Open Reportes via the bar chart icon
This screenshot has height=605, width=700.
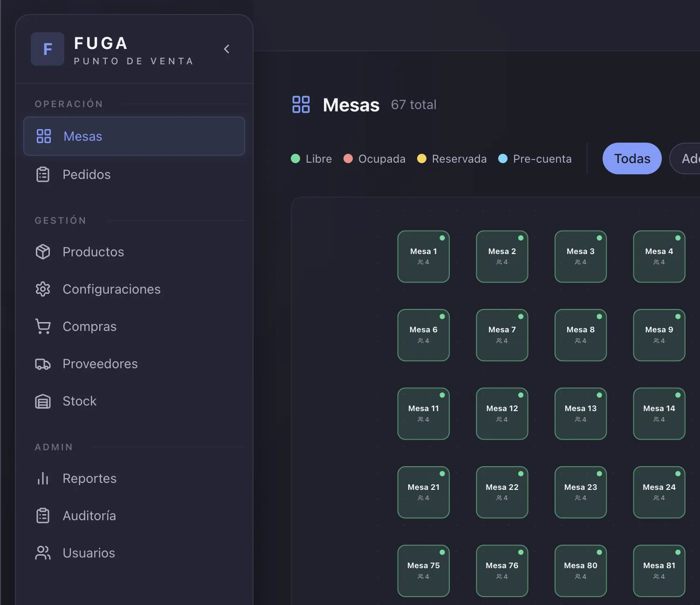click(43, 478)
